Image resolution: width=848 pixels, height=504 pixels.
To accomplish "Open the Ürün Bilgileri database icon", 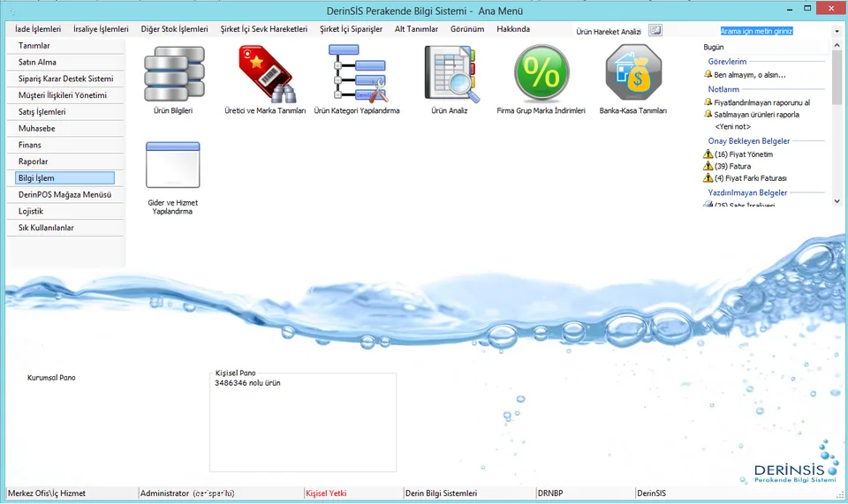I will 174,74.
